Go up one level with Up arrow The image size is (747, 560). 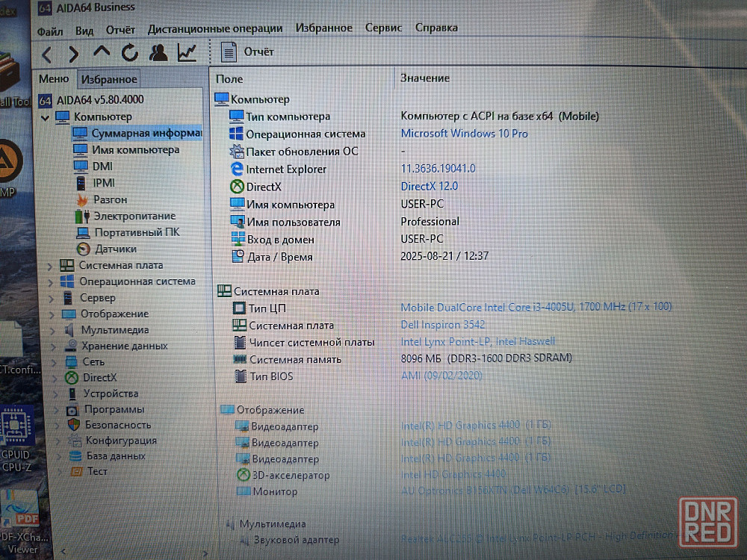pos(102,52)
